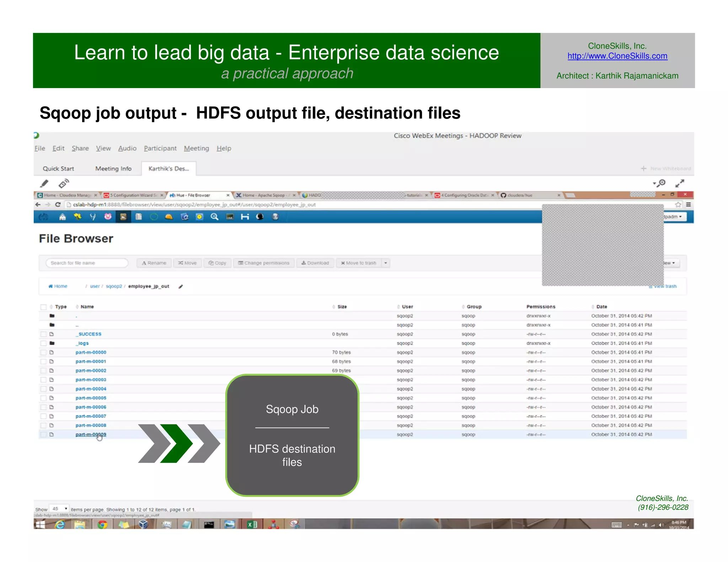This screenshot has height=562, width=728.
Task: Reload the page with refresh icon
Action: pyautogui.click(x=58, y=205)
